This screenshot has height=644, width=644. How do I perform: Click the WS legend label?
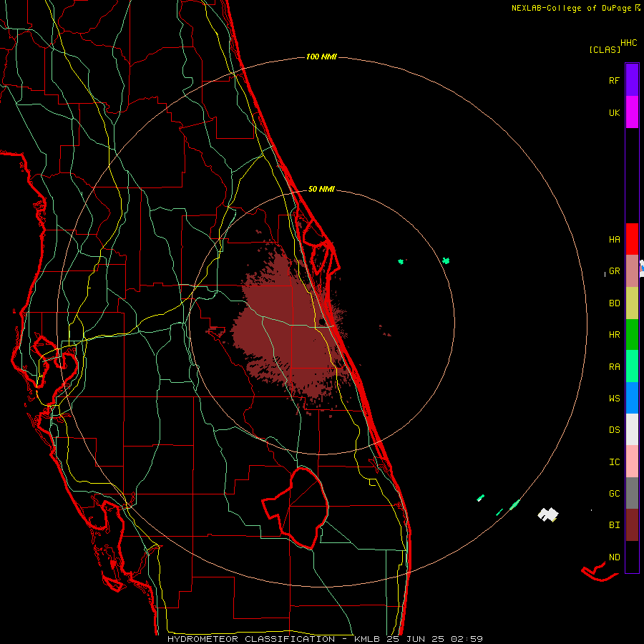(x=614, y=398)
